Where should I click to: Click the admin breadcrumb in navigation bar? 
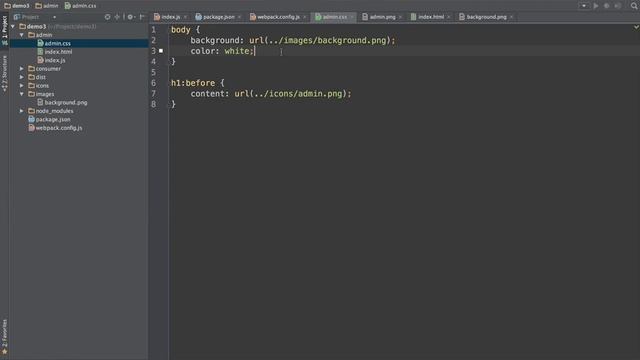pos(47,6)
